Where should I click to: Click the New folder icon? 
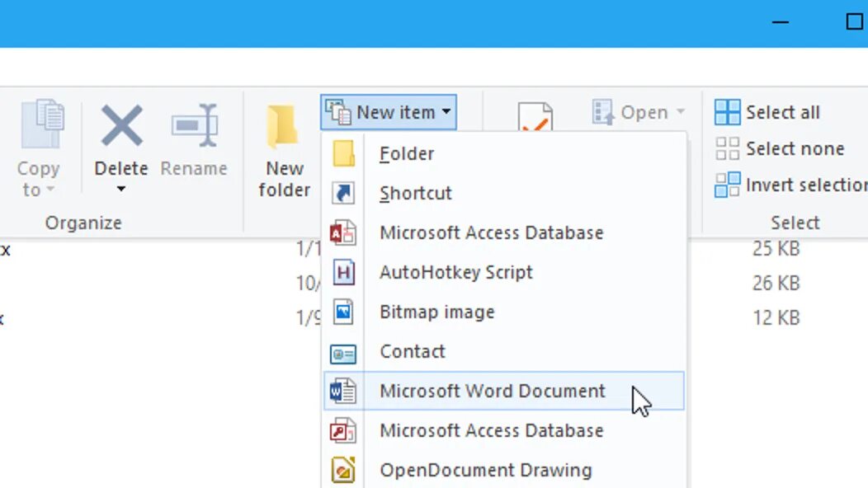coord(283,127)
